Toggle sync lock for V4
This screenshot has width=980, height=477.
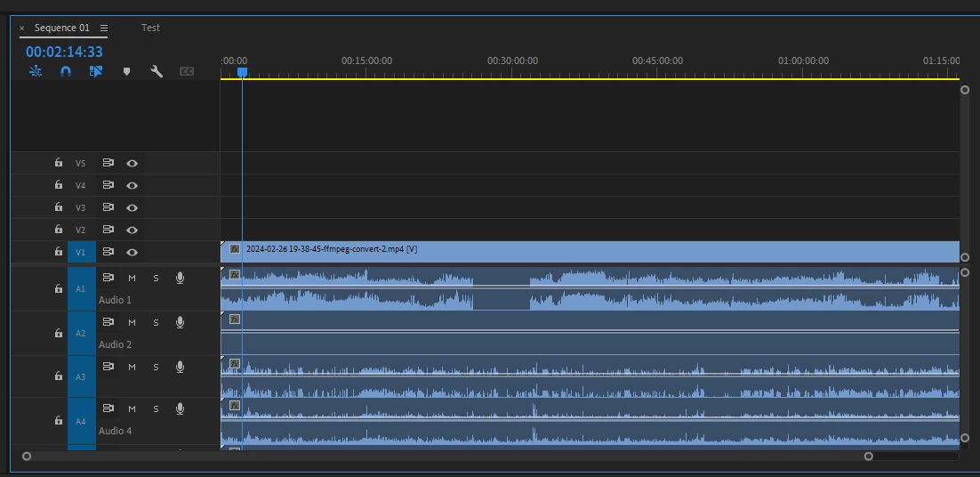coord(108,185)
